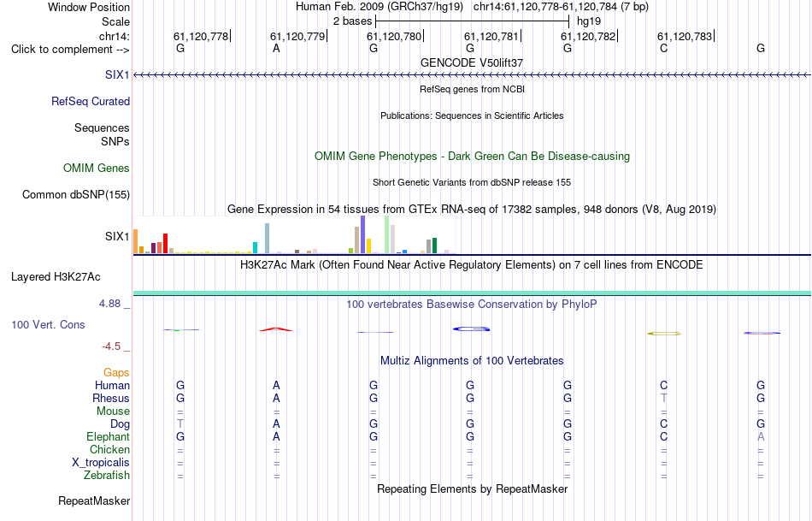Click the Zebrafish species label
812x521 pixels.
pos(107,475)
